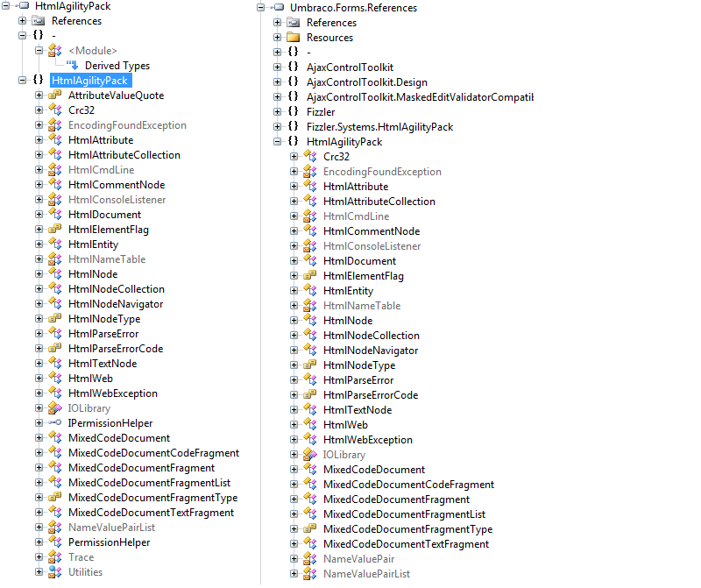Click the Utilities class icon
The height and width of the screenshot is (588, 701).
54,572
